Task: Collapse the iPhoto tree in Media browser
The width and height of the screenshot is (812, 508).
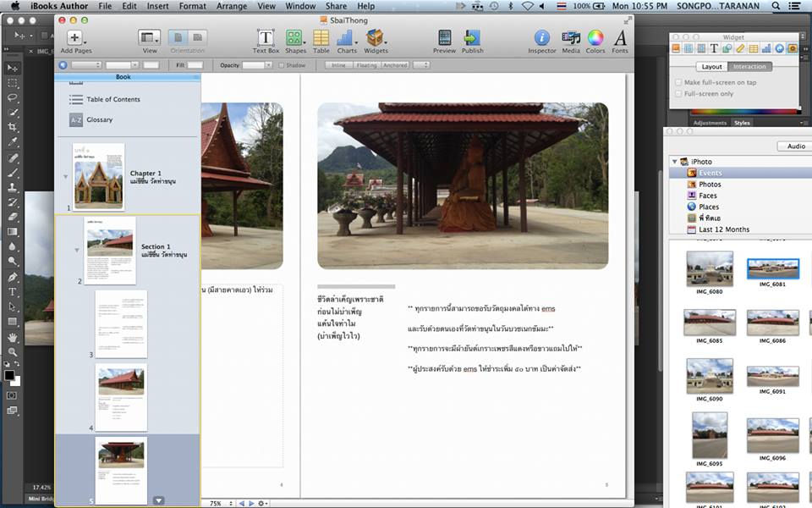Action: pyautogui.click(x=674, y=162)
